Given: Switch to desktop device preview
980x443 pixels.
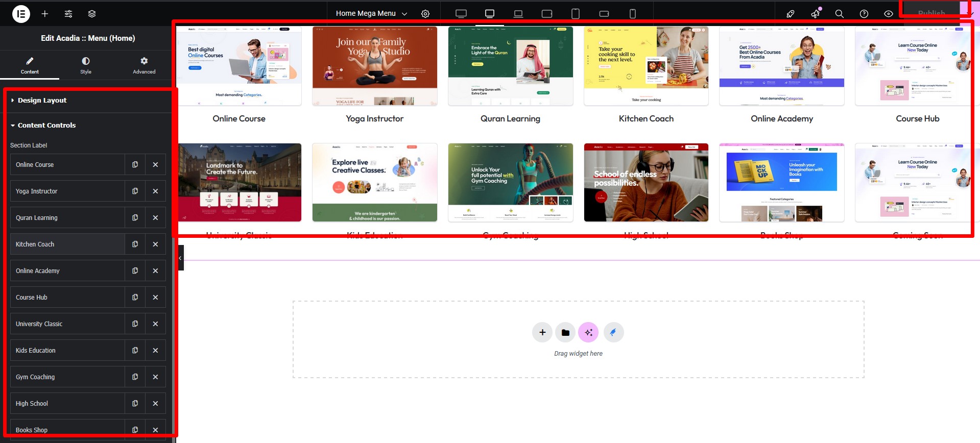Looking at the screenshot, I should [490, 14].
